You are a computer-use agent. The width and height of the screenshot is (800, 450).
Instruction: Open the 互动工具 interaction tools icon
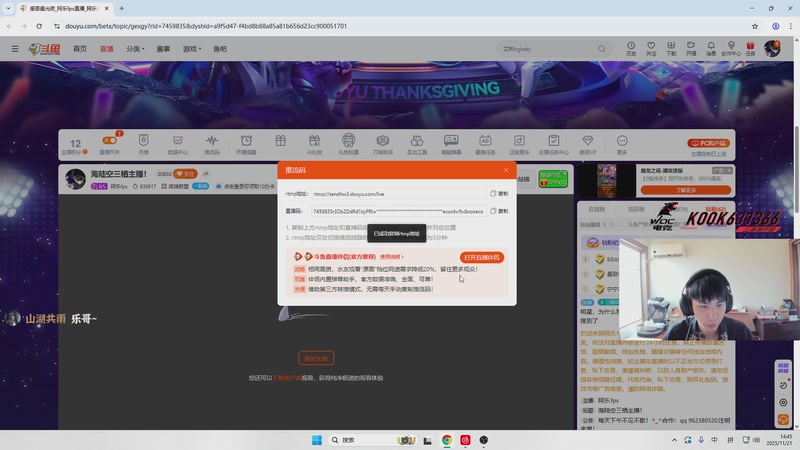pyautogui.click(x=417, y=144)
